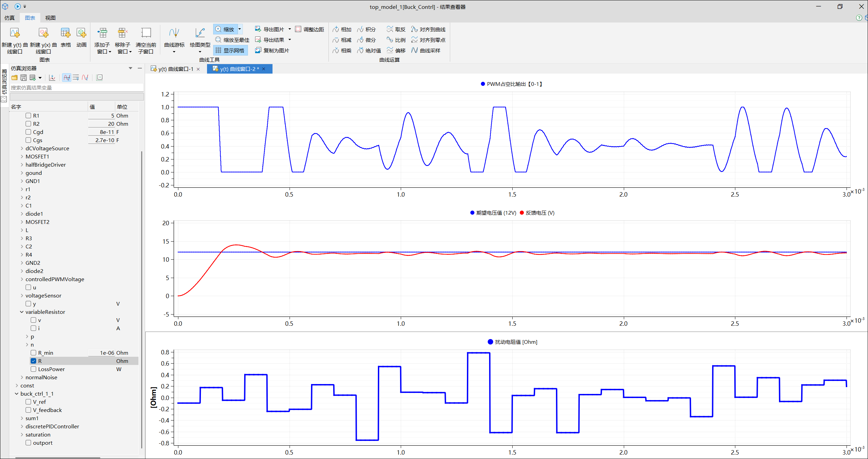
Task: Uncheck the R variable checkbox
Action: [x=33, y=361]
